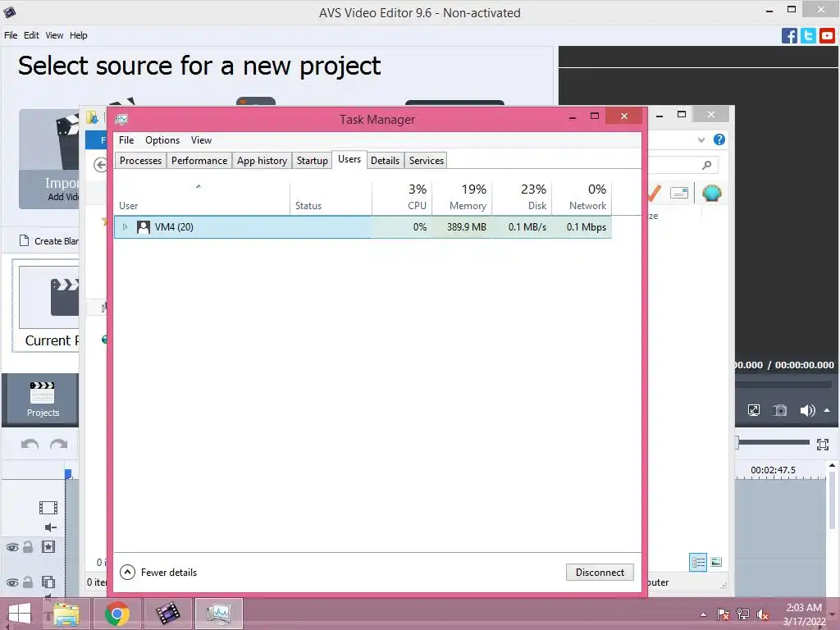Open Twitter icon in AVS Video Editor
This screenshot has height=630, width=840.
coord(808,36)
